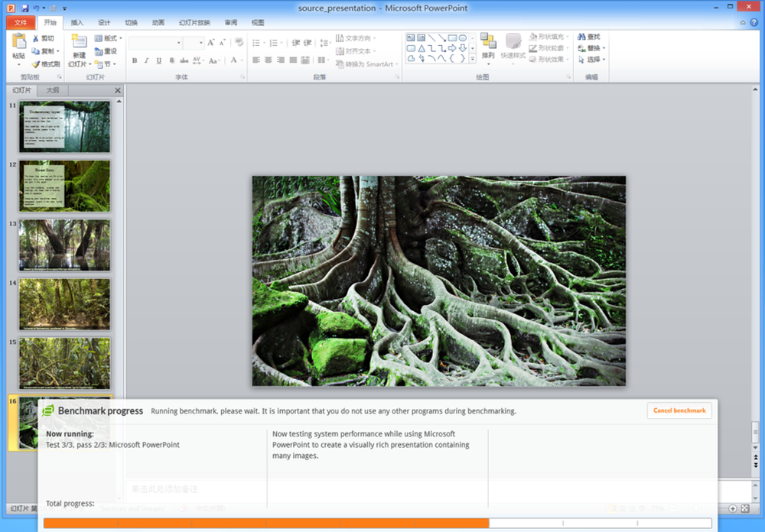The image size is (765, 532).
Task: Click the Arrange shapes icon
Action: pyautogui.click(x=488, y=41)
